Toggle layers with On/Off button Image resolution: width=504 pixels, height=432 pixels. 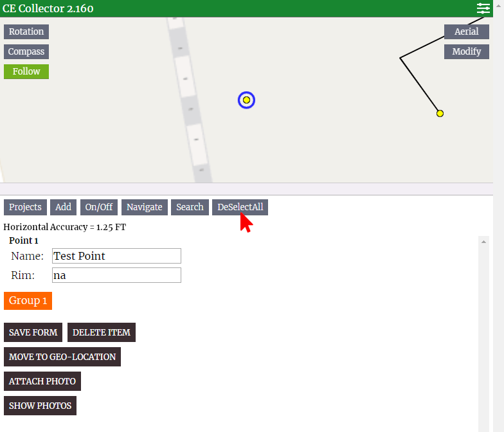tap(99, 207)
